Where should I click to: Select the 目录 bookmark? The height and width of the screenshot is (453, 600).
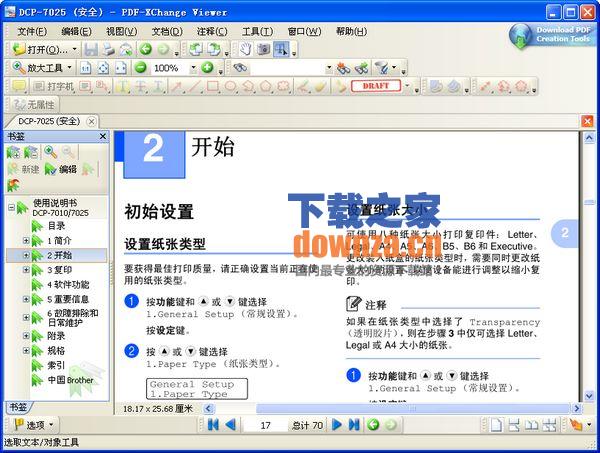[56, 226]
